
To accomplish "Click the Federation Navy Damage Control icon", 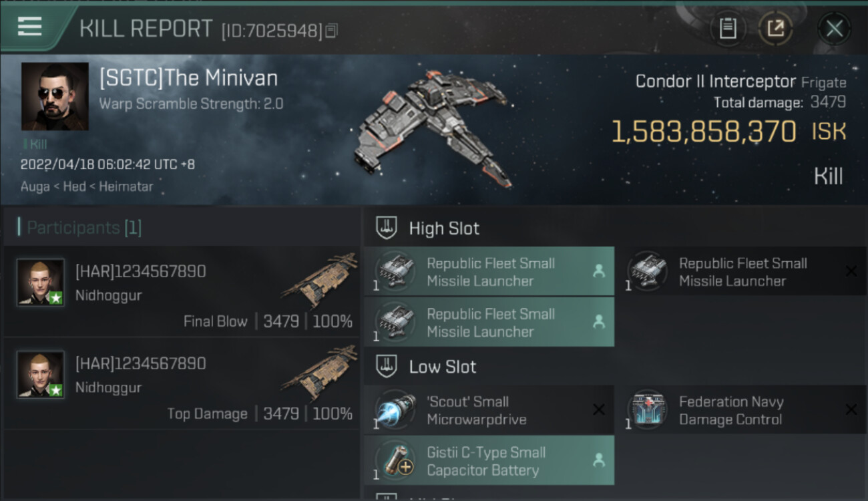I will pyautogui.click(x=647, y=410).
